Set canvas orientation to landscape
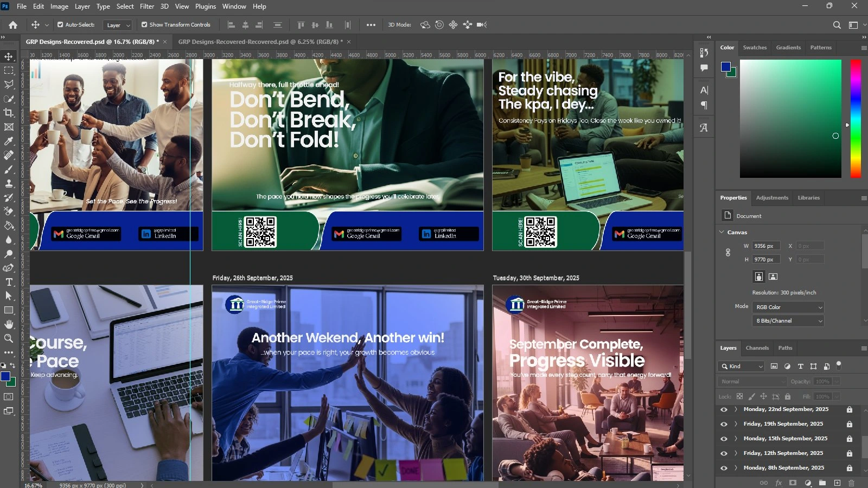This screenshot has width=868, height=488. (x=773, y=277)
